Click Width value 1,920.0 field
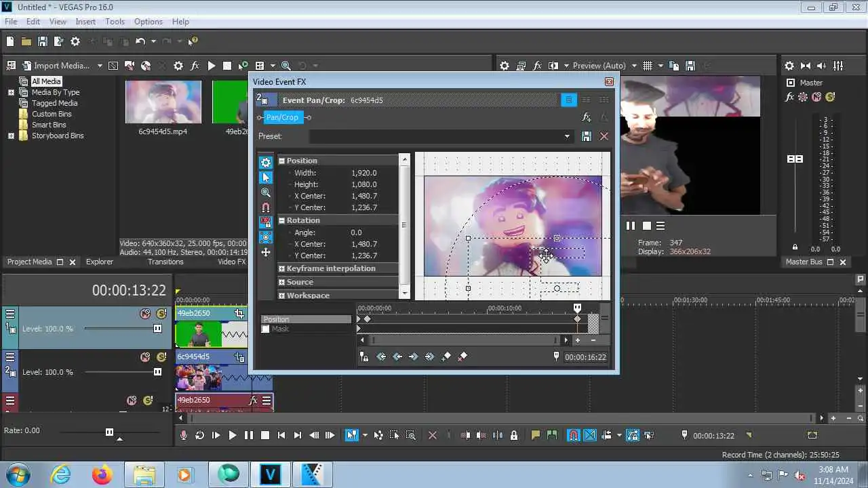 pyautogui.click(x=364, y=173)
